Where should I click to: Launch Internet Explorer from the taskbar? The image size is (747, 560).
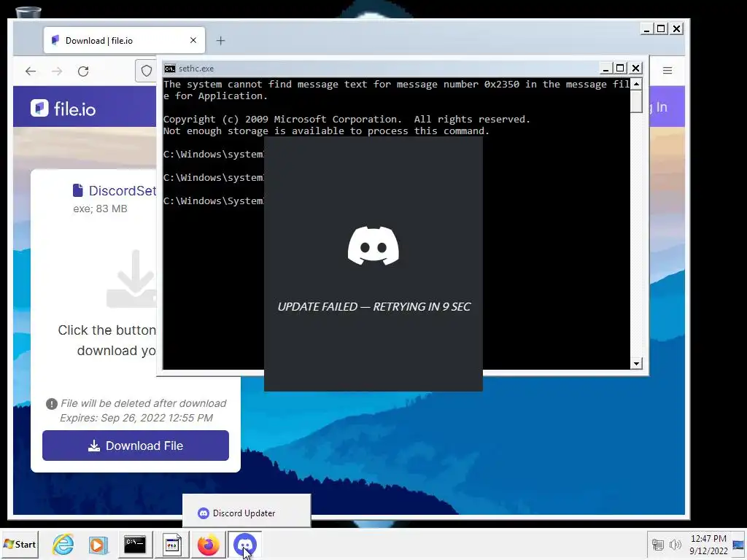[x=63, y=544]
